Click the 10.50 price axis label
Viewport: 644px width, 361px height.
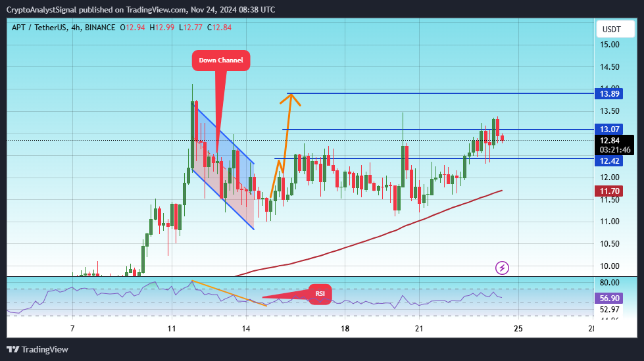click(x=610, y=244)
